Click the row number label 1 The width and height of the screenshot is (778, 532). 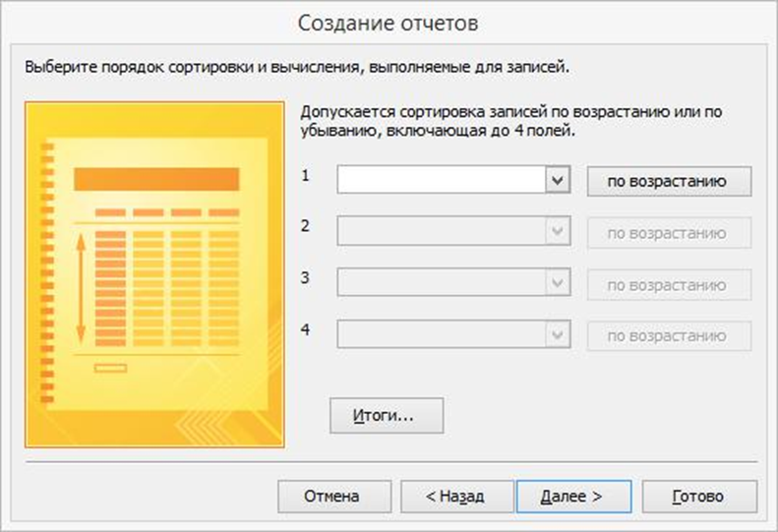(306, 175)
